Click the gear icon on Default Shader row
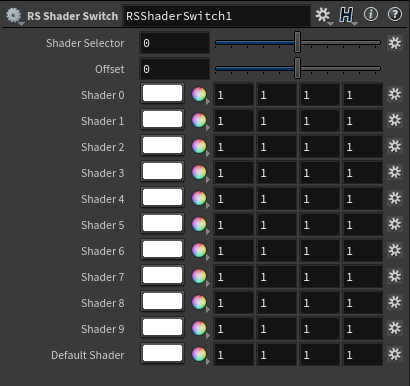410x386 pixels. click(x=395, y=355)
